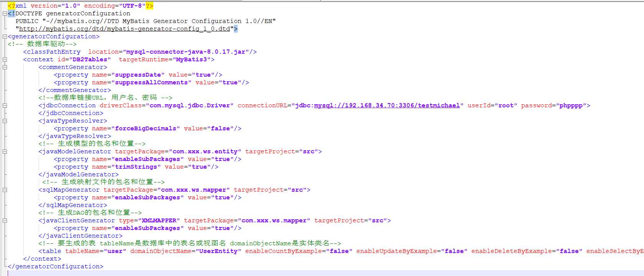
Task: Click the enableCountByExample attribute name
Action: 286,251
